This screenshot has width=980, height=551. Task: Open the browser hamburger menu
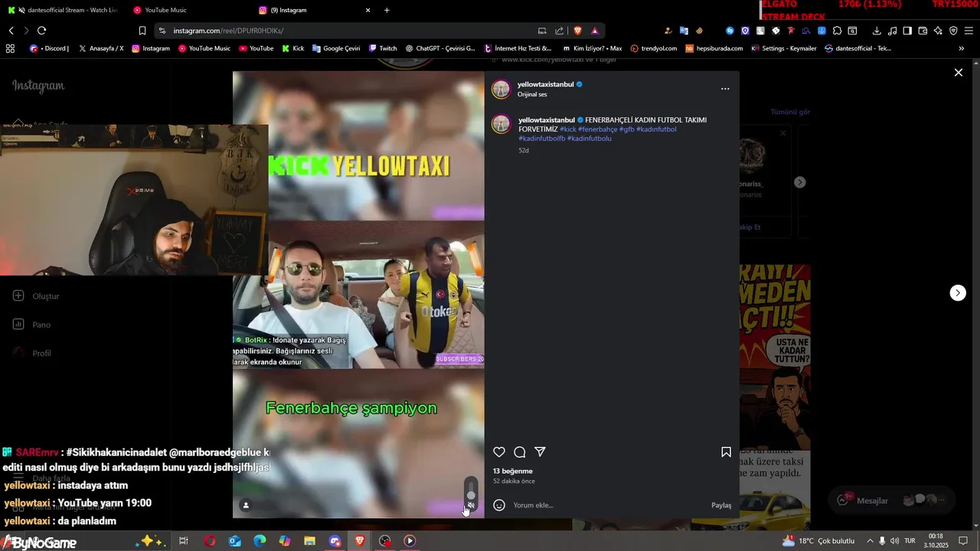click(969, 31)
